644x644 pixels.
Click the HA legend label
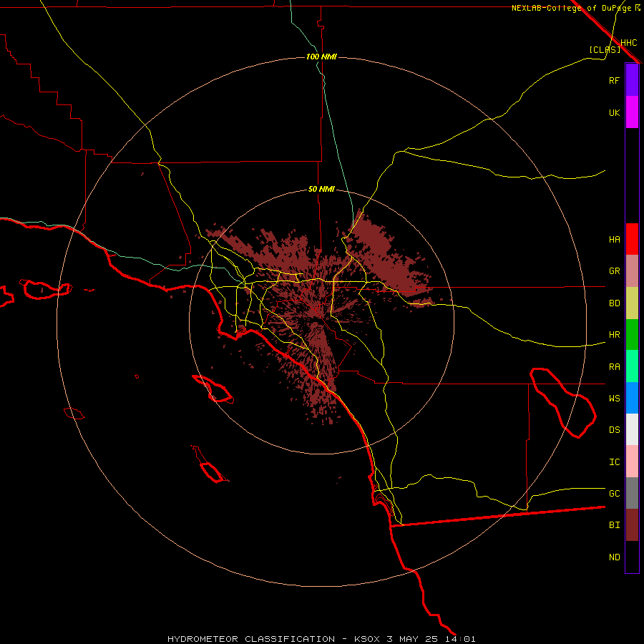click(x=614, y=240)
